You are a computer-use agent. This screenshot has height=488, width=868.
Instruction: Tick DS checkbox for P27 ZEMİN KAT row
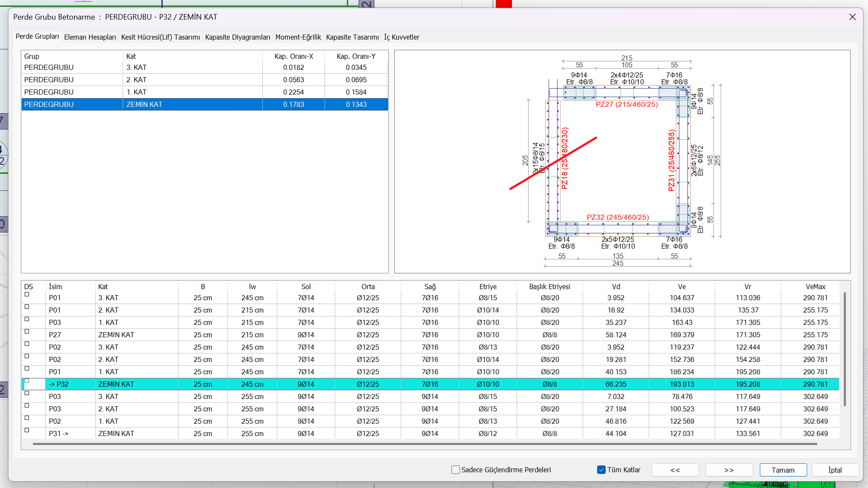click(27, 331)
